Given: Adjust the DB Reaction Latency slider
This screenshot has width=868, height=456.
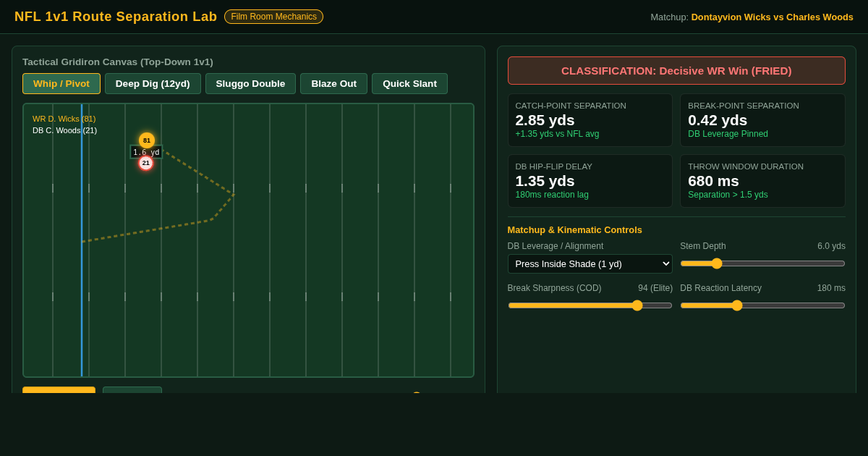Looking at the screenshot, I should tap(762, 305).
